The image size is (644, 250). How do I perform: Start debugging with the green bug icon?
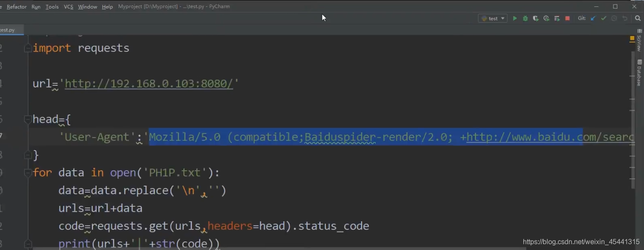[525, 18]
